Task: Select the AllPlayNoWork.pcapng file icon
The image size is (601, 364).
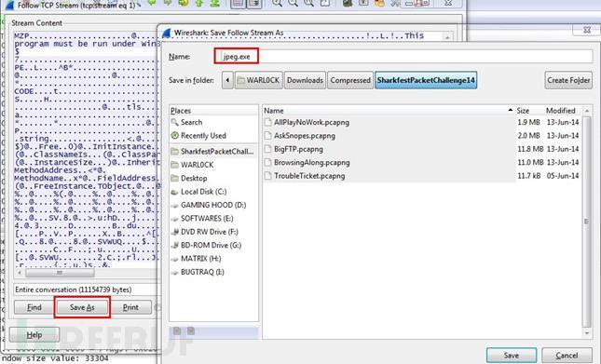Action: (268, 123)
